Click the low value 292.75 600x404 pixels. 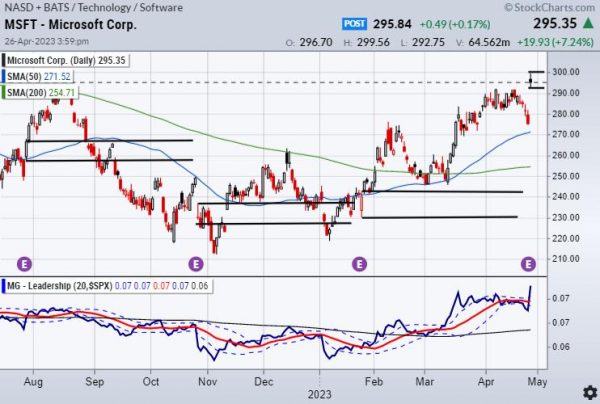428,42
